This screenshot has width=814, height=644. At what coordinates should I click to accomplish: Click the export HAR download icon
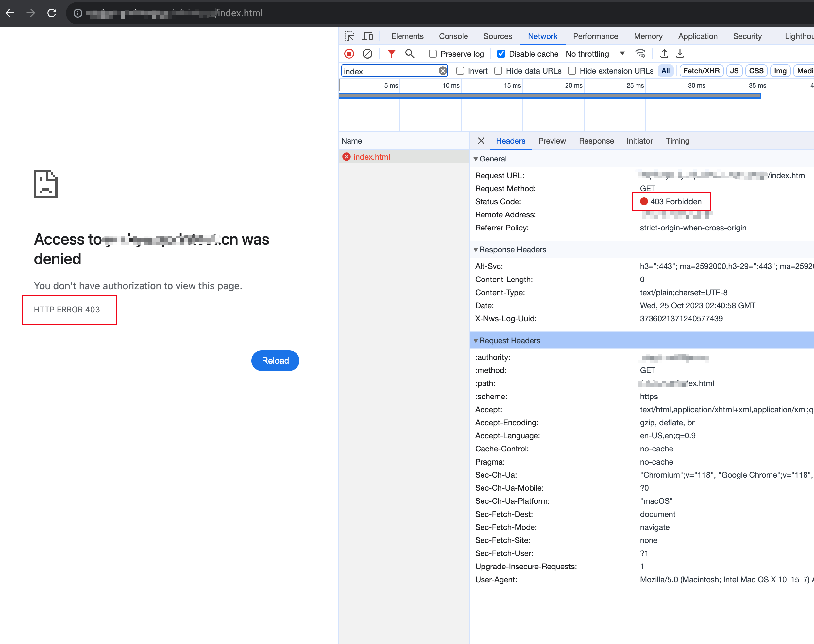[680, 54]
